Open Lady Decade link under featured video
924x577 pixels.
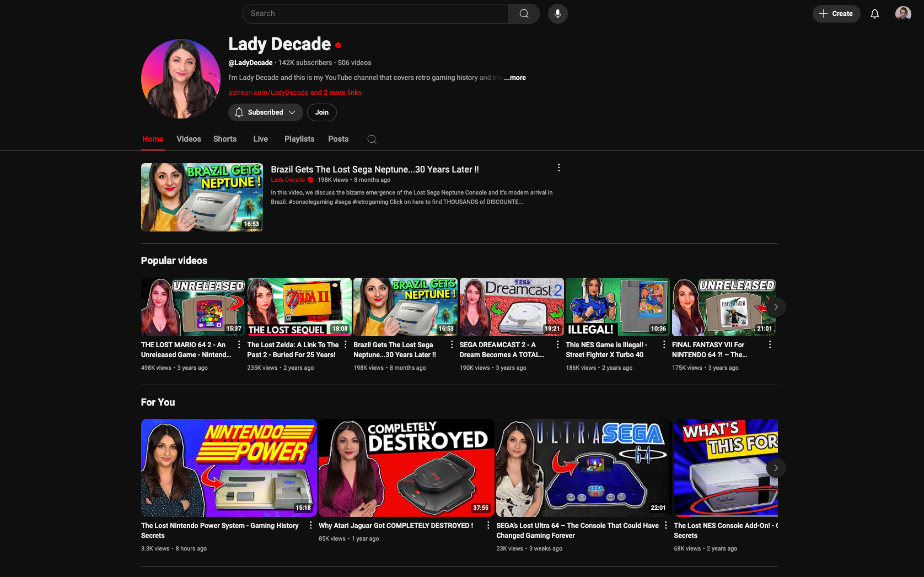tap(288, 180)
